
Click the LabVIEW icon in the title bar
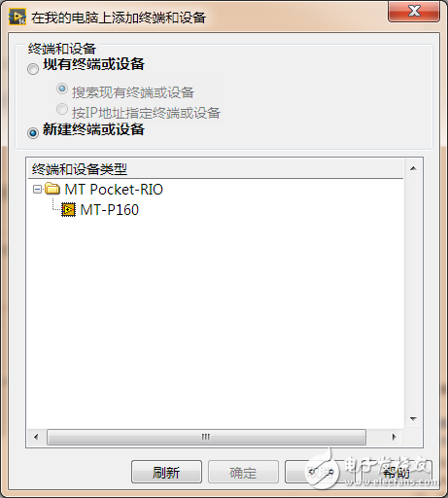point(17,18)
